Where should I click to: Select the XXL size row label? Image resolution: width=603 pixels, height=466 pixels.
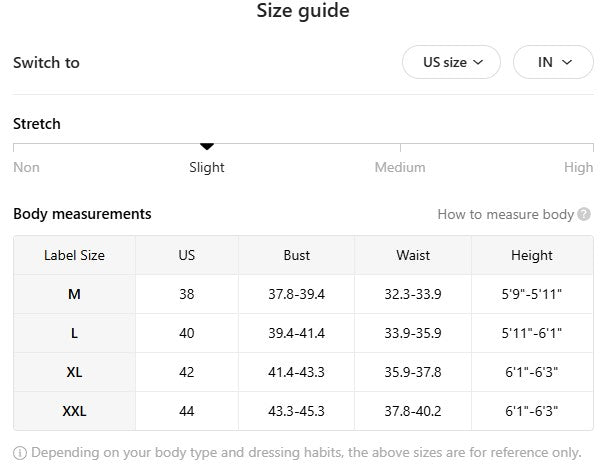coord(74,411)
